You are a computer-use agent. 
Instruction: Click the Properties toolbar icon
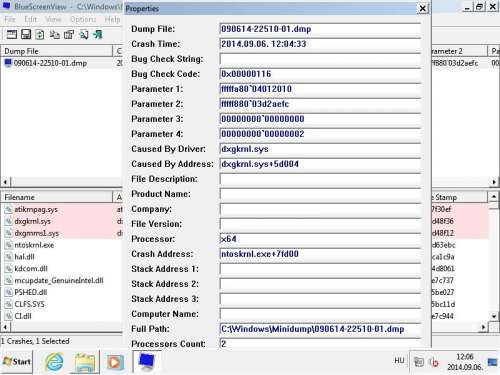click(x=69, y=35)
